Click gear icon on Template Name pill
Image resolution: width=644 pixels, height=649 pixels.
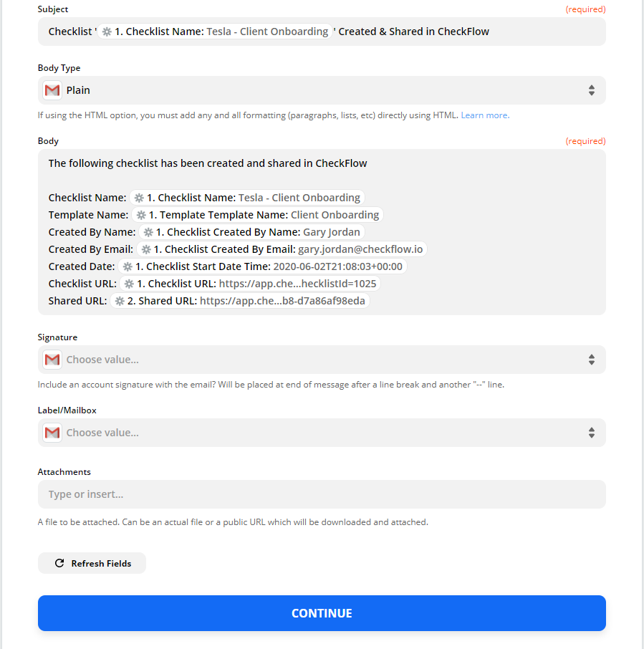[x=141, y=215]
